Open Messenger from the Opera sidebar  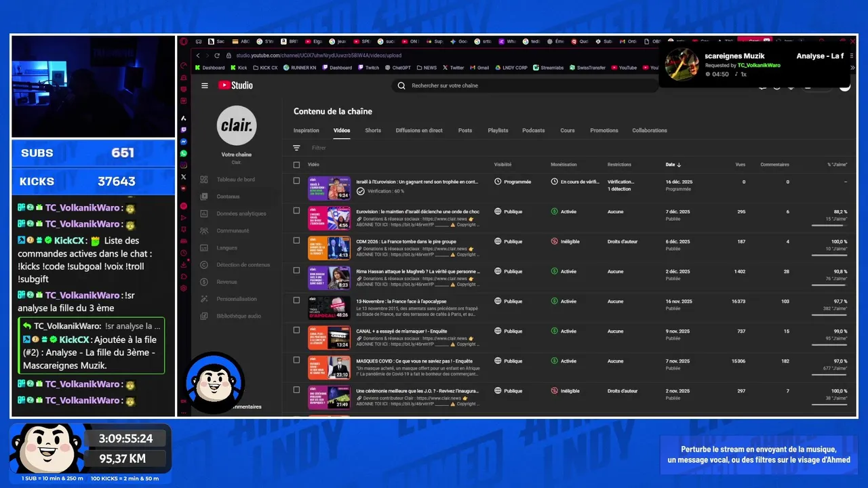(184, 142)
